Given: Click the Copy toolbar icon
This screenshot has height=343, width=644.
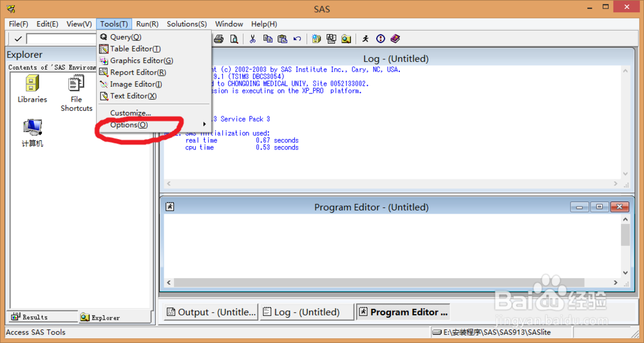Looking at the screenshot, I should 268,39.
